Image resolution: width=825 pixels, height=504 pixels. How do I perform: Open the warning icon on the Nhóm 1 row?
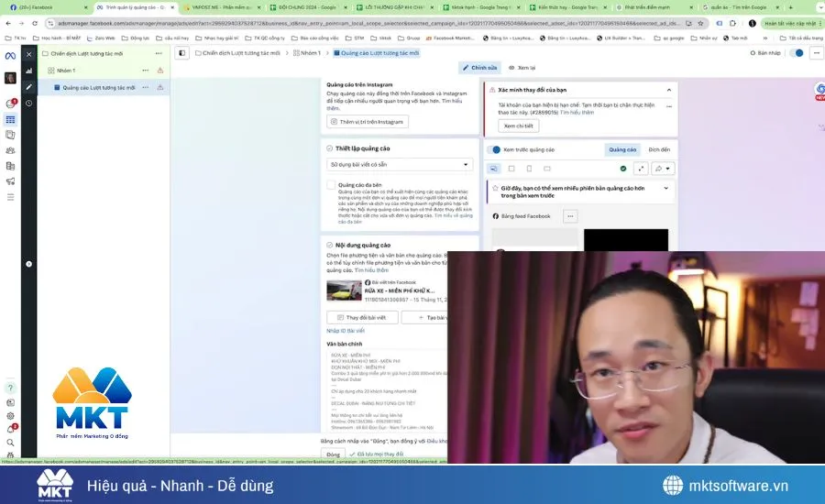click(x=159, y=71)
